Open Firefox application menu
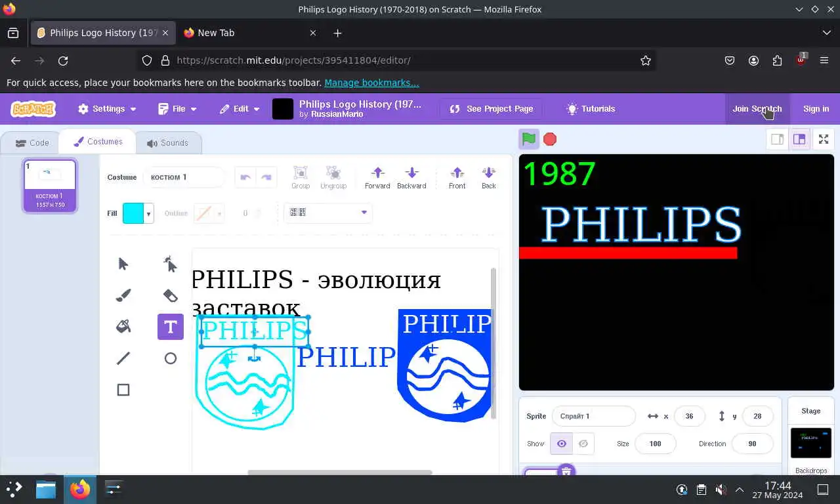 [824, 60]
